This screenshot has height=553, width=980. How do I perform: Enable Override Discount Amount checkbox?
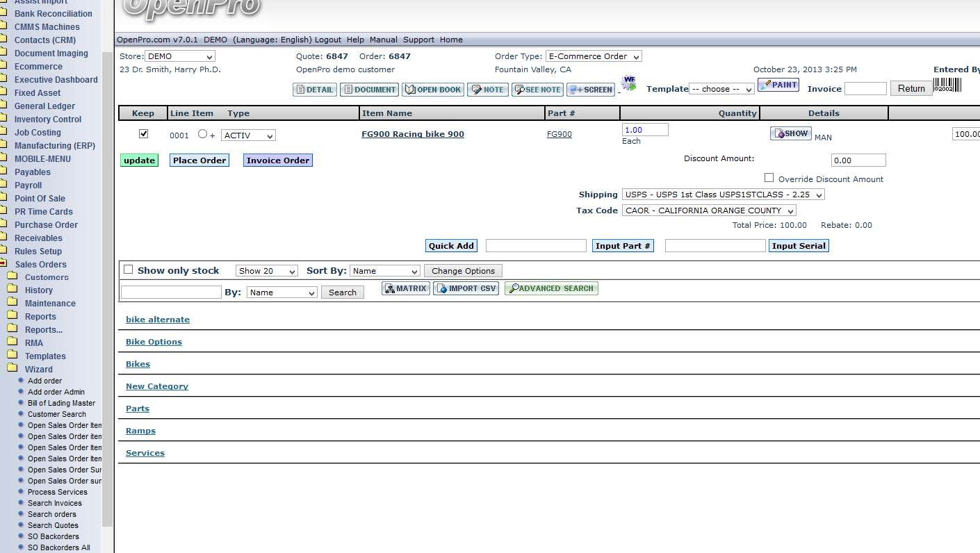tap(769, 178)
